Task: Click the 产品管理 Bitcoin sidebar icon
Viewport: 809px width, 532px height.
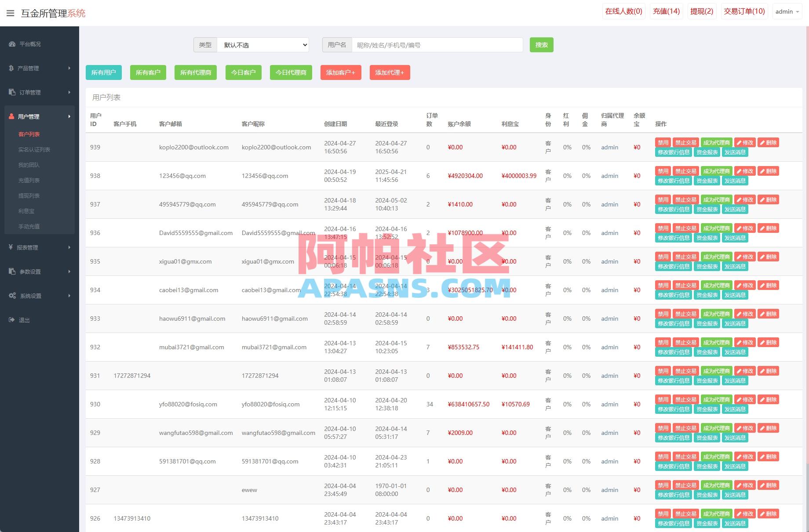Action: click(11, 68)
